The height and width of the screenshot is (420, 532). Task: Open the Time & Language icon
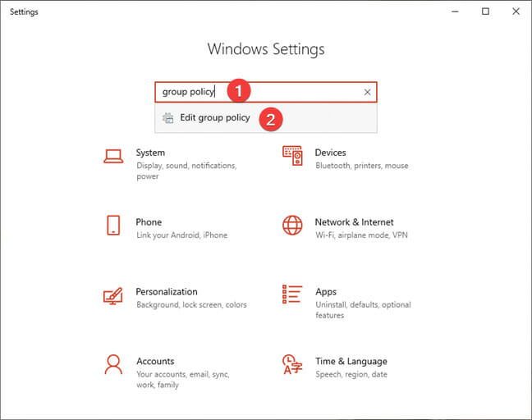click(x=292, y=364)
